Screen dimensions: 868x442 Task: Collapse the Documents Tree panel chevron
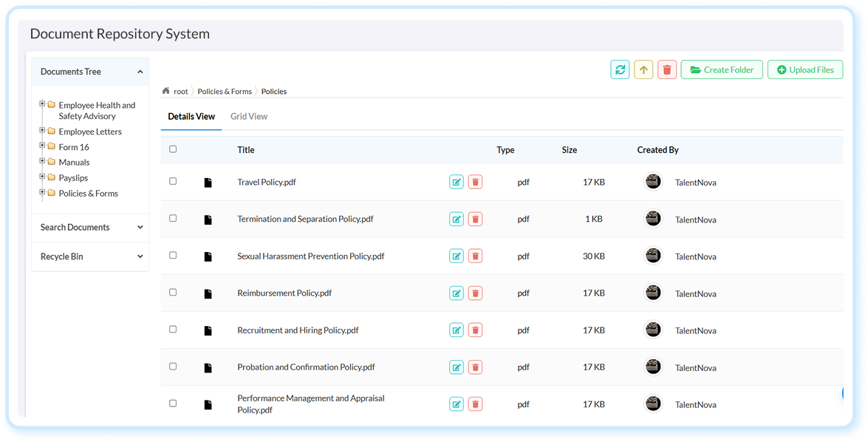click(140, 72)
